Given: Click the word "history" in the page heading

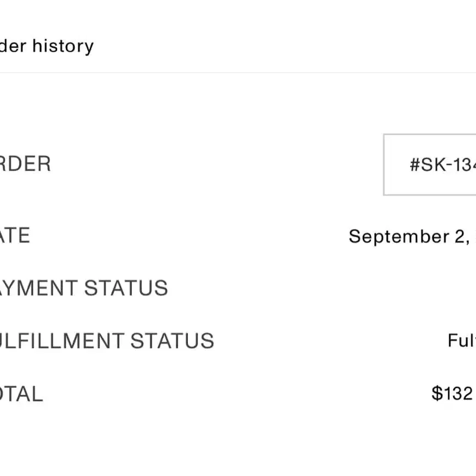Looking at the screenshot, I should tap(63, 46).
